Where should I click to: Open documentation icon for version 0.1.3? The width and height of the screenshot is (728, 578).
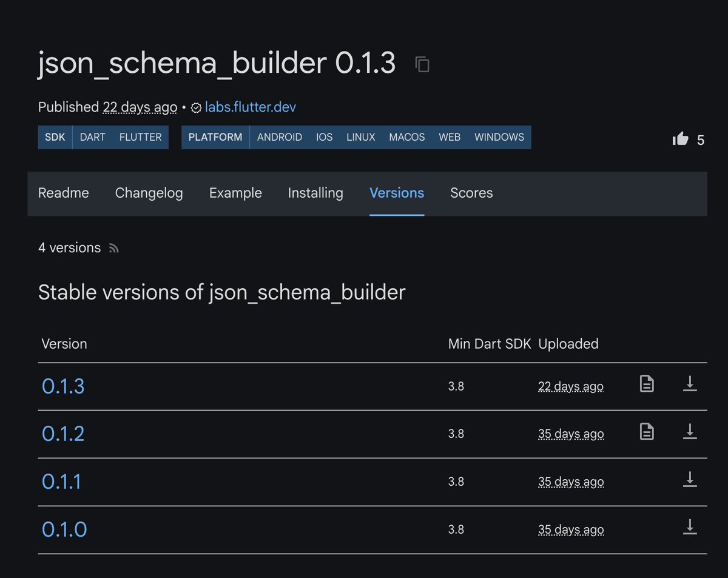647,384
